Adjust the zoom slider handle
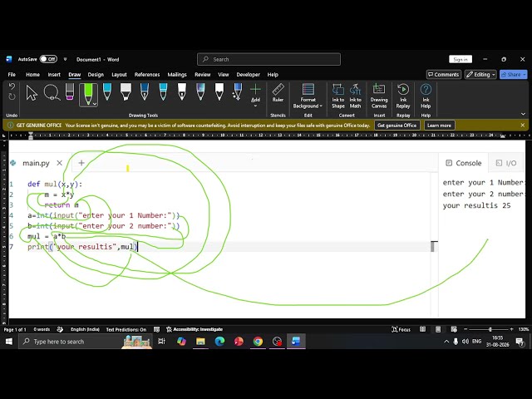The image size is (532, 399). [490, 329]
